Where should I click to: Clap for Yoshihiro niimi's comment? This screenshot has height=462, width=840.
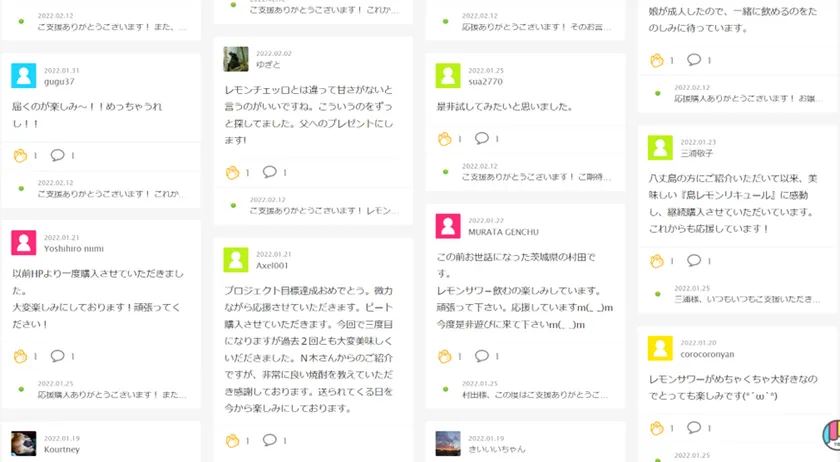pyautogui.click(x=20, y=355)
